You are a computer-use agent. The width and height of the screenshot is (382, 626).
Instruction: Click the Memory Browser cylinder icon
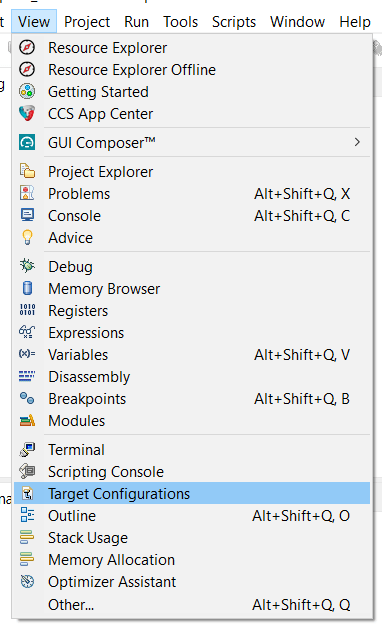27,288
